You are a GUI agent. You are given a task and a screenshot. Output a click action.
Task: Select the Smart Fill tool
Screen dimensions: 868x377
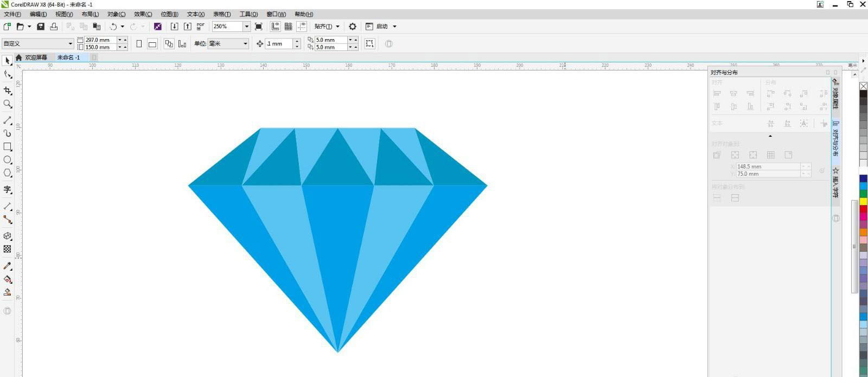tap(8, 292)
